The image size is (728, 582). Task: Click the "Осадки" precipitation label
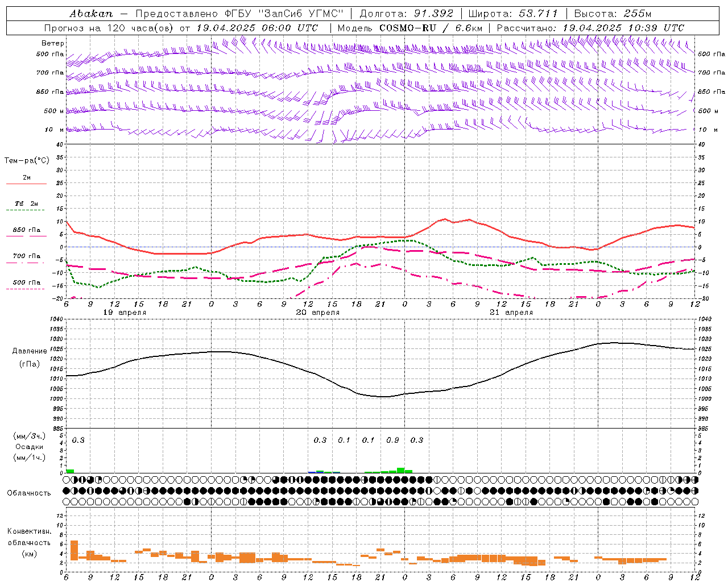coord(29,447)
